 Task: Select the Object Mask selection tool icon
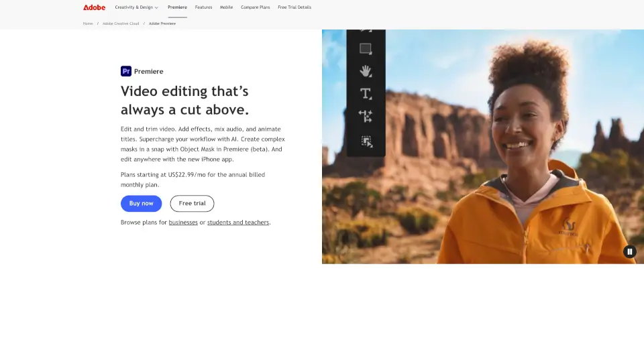tap(366, 141)
